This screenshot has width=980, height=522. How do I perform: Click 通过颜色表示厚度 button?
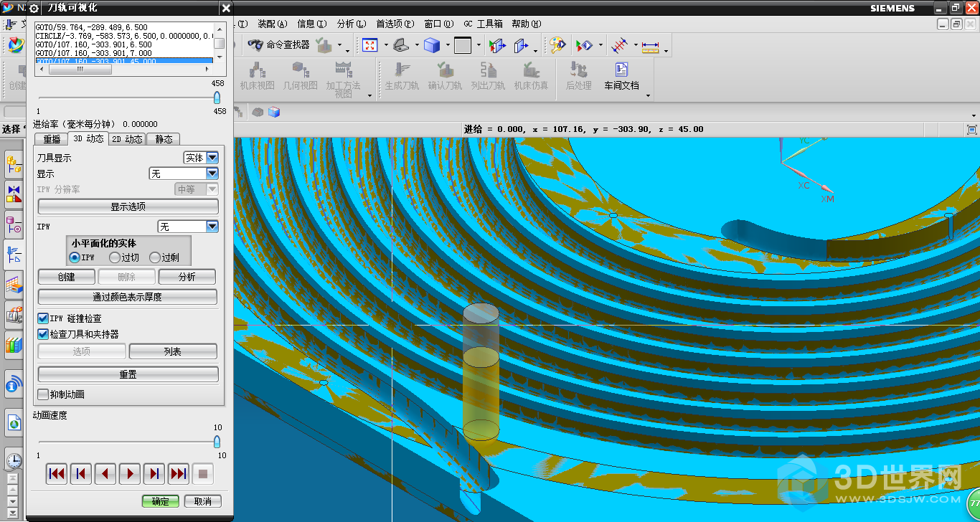128,297
